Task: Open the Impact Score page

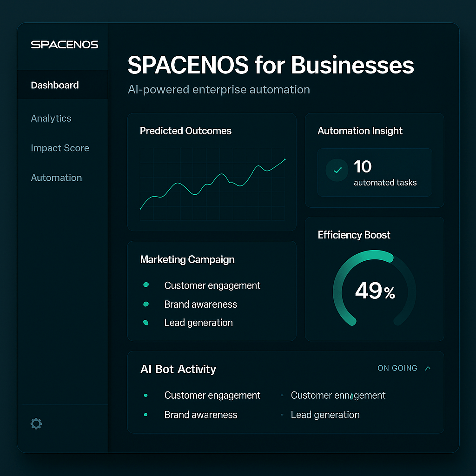Action: tap(60, 148)
